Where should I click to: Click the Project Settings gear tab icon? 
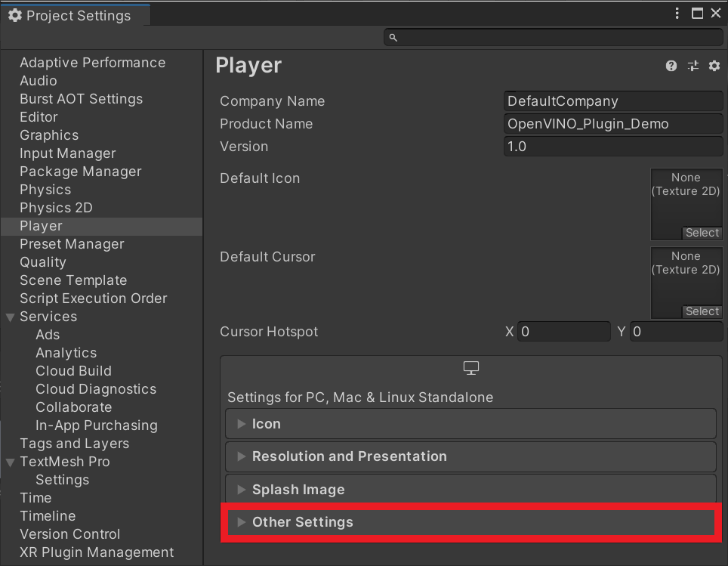[15, 16]
